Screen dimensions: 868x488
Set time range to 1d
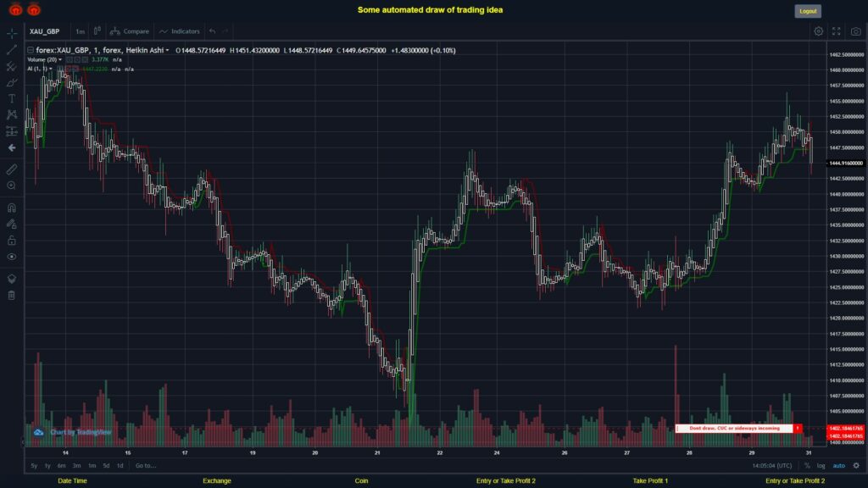click(x=120, y=466)
